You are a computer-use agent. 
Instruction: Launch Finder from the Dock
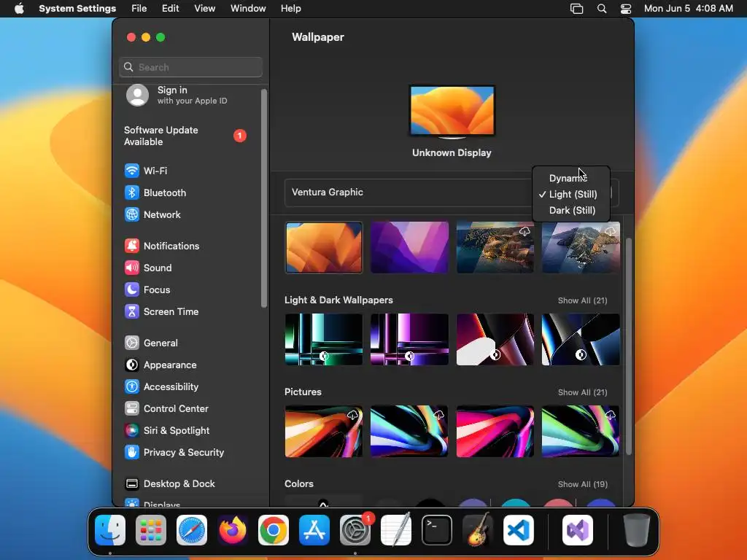coord(110,530)
